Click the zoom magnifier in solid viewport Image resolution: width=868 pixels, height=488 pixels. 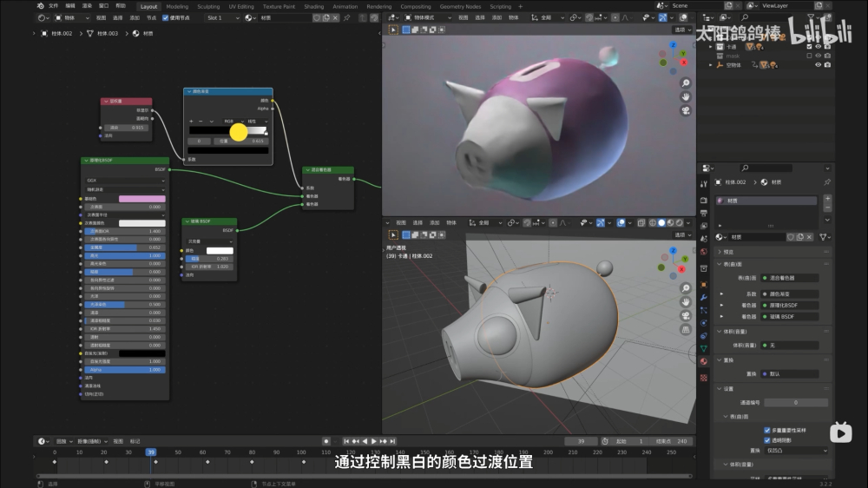[x=686, y=288]
